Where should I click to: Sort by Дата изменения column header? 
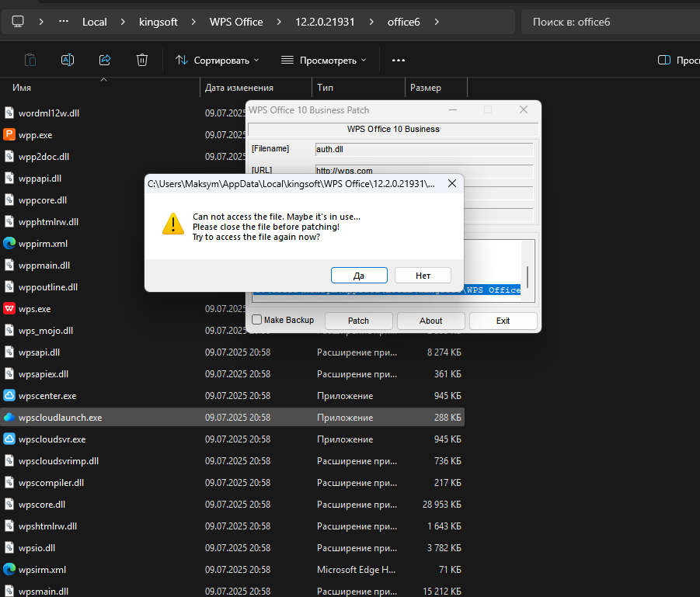click(239, 88)
